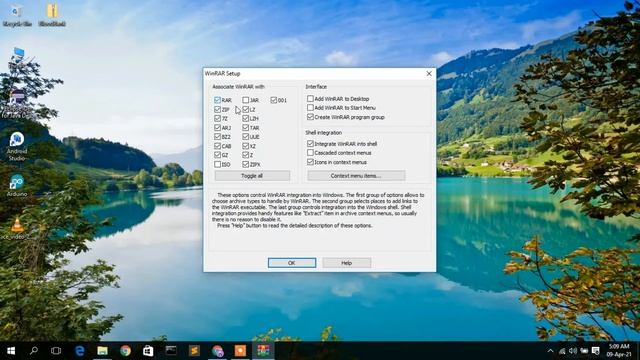The image size is (640, 360).
Task: Open Help for WinRAR Setup
Action: tap(347, 263)
